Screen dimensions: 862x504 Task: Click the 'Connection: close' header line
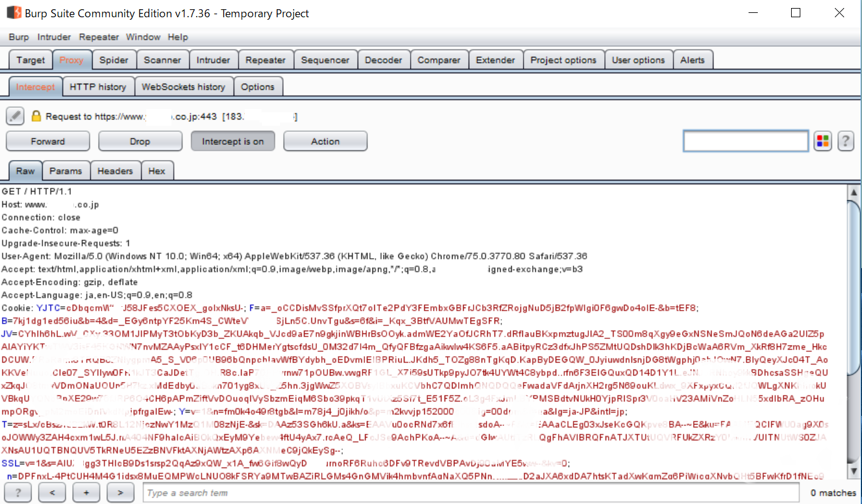(x=41, y=217)
